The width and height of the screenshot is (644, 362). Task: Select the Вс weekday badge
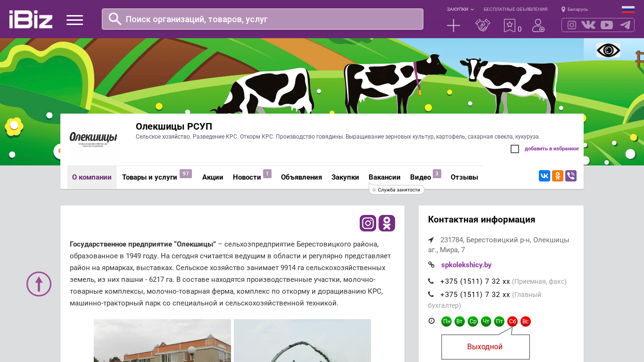[x=526, y=321]
